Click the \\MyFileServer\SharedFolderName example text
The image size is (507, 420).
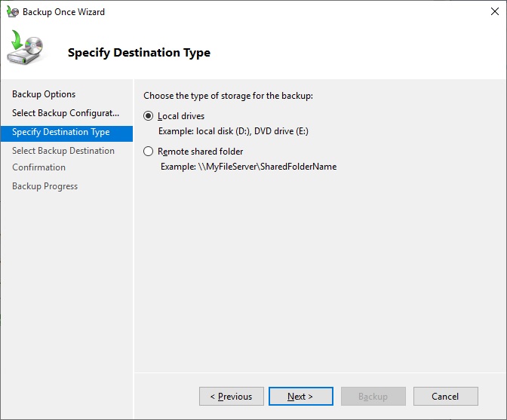click(x=248, y=167)
